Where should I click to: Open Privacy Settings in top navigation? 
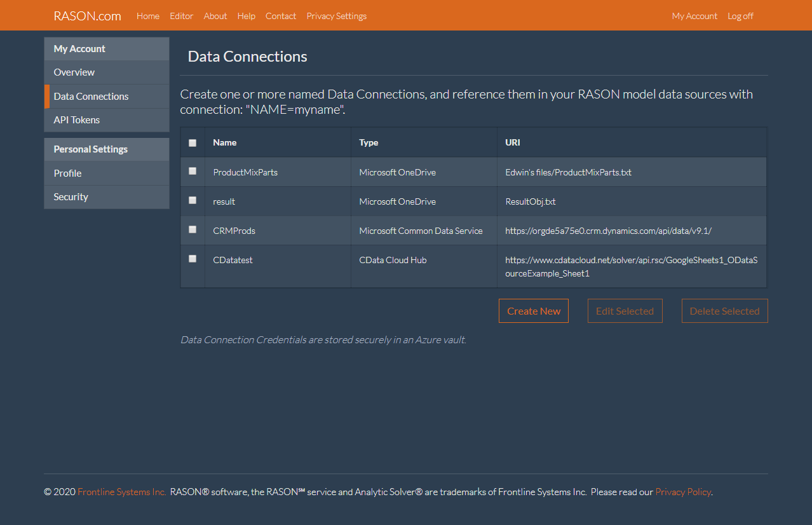point(336,16)
